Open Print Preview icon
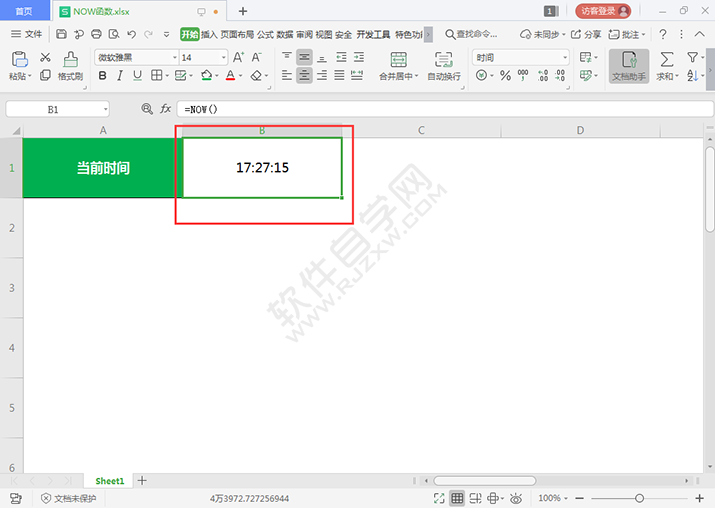The width and height of the screenshot is (715, 508). coord(114,34)
